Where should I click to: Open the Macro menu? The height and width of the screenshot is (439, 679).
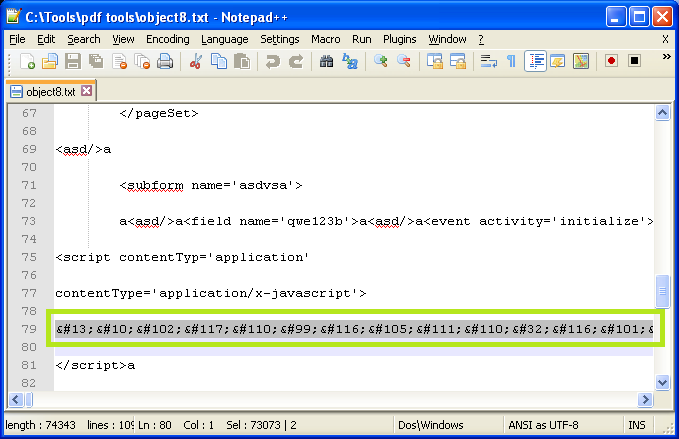coord(326,39)
